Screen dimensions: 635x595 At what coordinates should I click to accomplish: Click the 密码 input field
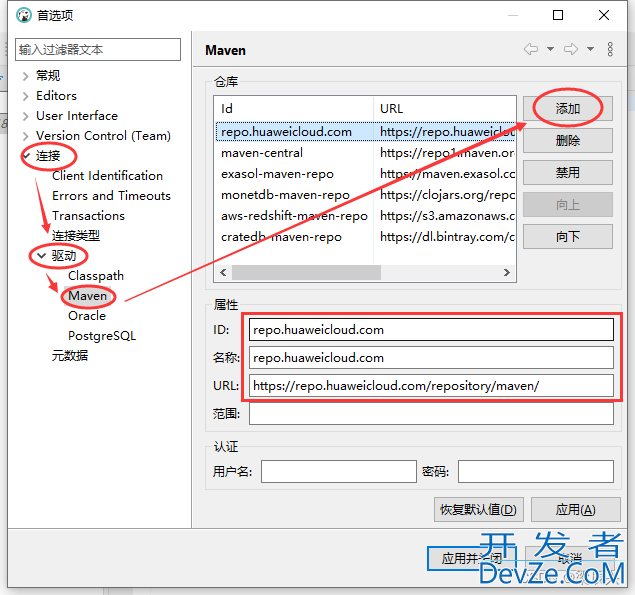coord(536,471)
